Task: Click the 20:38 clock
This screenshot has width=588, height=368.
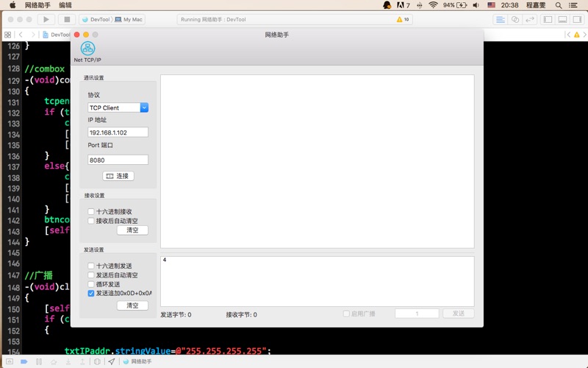Action: (x=509, y=5)
